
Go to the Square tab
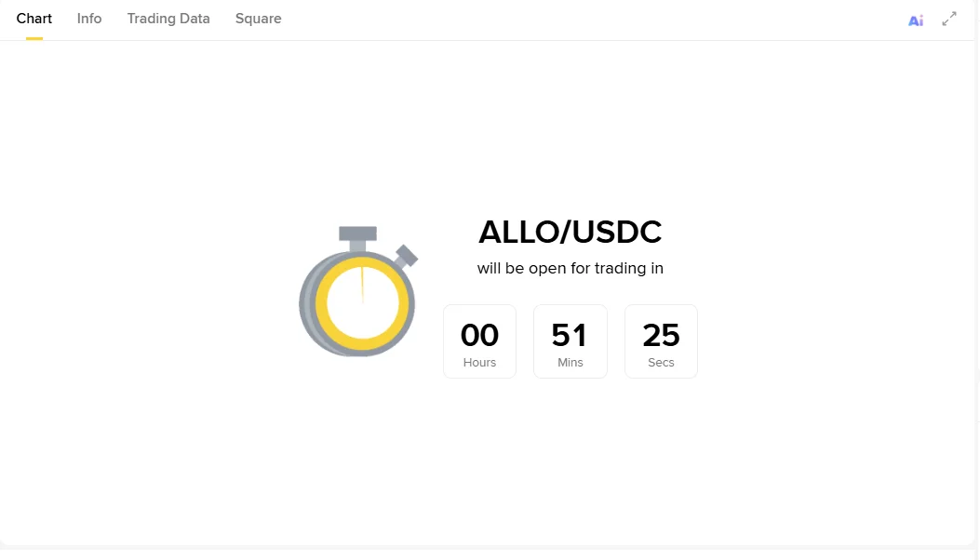click(x=258, y=19)
